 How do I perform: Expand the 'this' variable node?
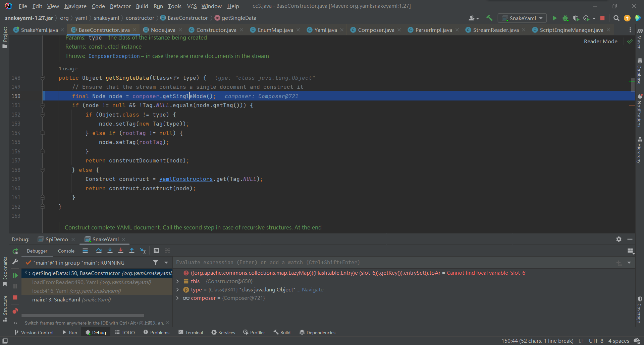coord(177,281)
